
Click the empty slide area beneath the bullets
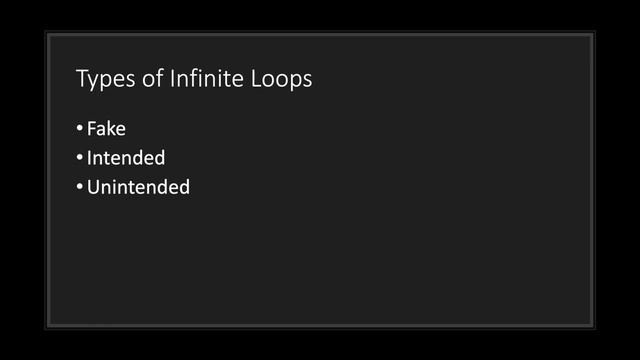click(x=320, y=261)
